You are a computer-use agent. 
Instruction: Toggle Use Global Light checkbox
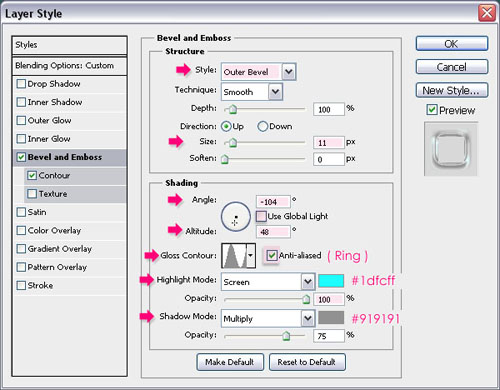[x=261, y=216]
